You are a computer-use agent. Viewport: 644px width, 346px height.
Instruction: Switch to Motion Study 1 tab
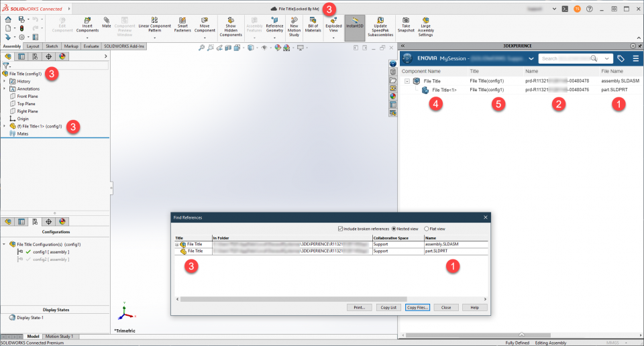(59, 336)
